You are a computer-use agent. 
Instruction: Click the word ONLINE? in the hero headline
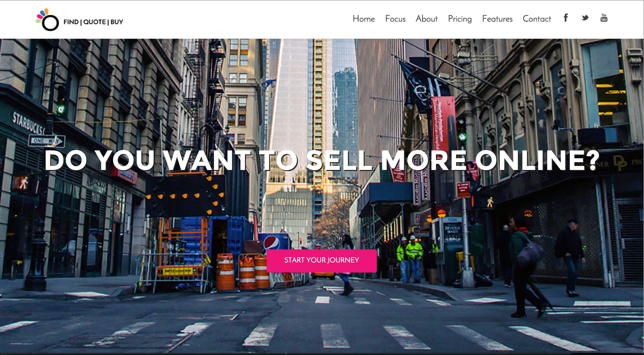537,160
